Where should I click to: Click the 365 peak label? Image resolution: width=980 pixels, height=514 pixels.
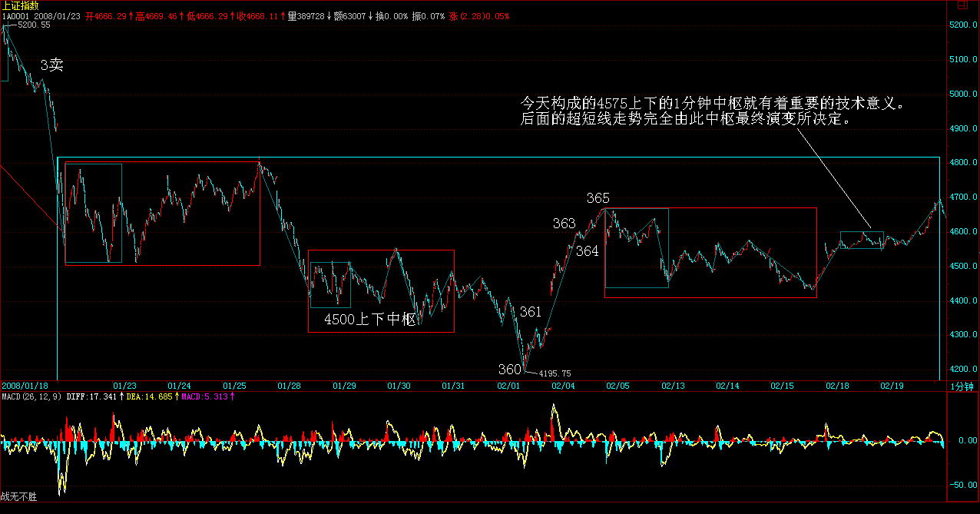coord(598,198)
